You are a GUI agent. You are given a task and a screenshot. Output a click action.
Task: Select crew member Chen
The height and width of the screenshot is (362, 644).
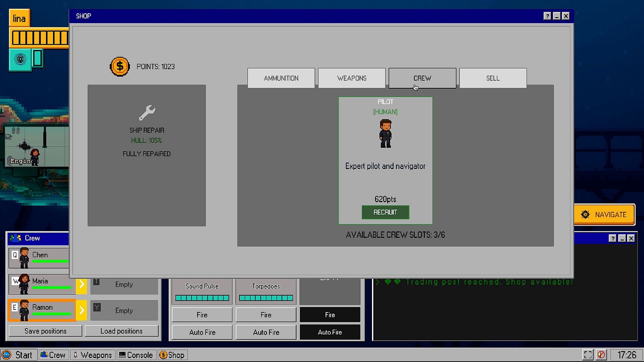[39, 258]
